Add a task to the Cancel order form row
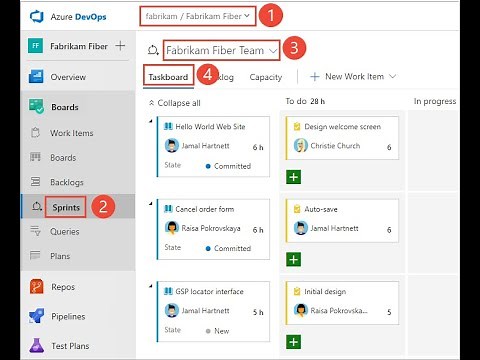The image size is (480, 360). coord(294,259)
